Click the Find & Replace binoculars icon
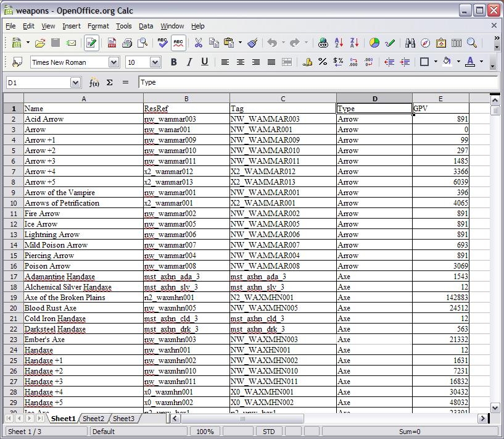Viewport: 504px width, 439px height. (x=410, y=43)
